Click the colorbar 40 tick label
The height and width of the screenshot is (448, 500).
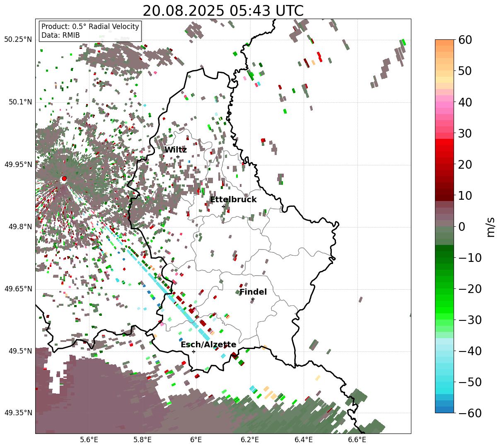(x=465, y=102)
